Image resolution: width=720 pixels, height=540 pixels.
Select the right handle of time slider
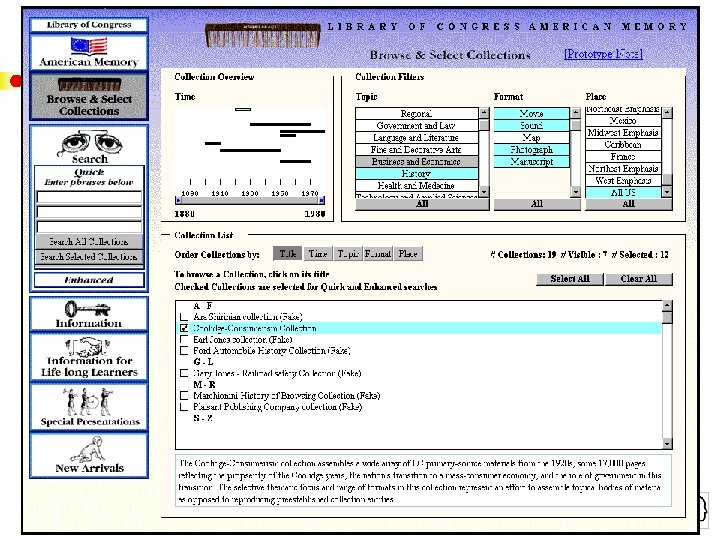[322, 200]
